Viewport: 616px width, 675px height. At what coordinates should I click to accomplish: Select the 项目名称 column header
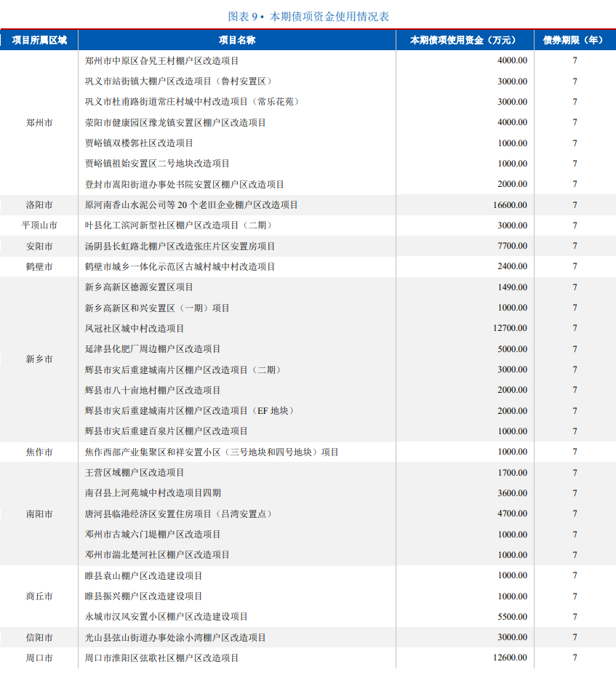click(x=234, y=41)
